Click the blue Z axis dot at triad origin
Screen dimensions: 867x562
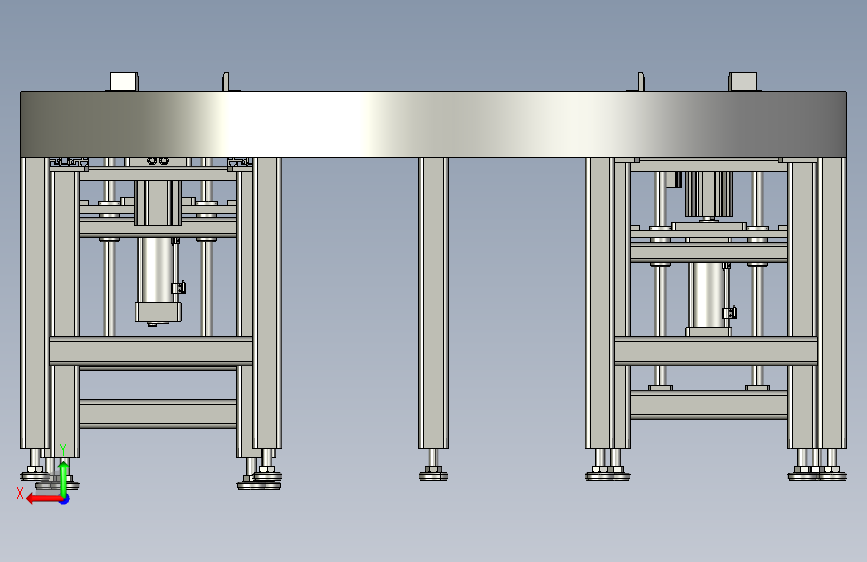(65, 499)
